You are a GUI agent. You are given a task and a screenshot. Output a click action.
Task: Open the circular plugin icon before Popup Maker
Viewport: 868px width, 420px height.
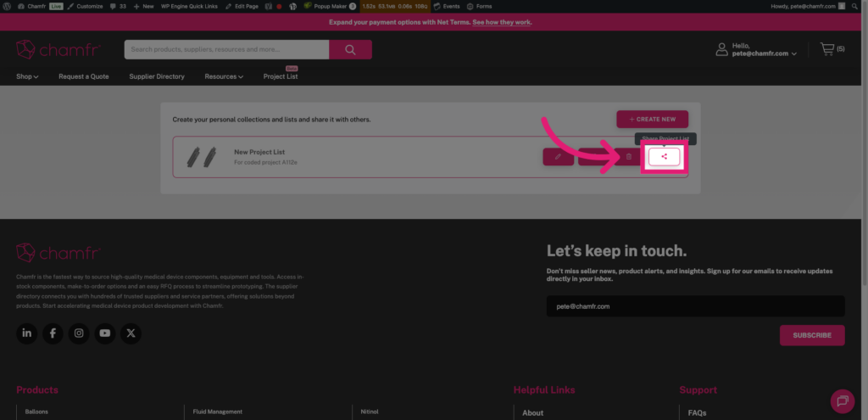pos(292,6)
